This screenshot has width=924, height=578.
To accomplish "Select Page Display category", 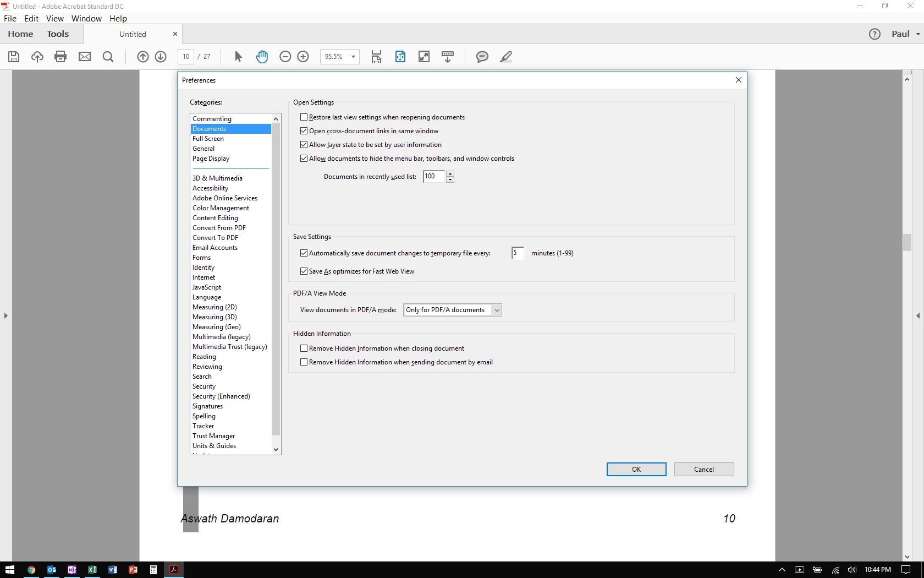I will (x=230, y=159).
